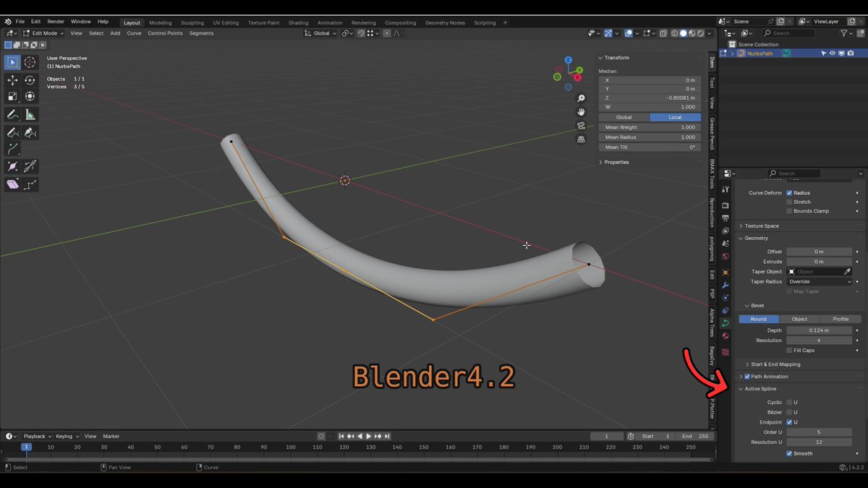Collapse the Geometry panel
The width and height of the screenshot is (868, 488).
tap(755, 238)
